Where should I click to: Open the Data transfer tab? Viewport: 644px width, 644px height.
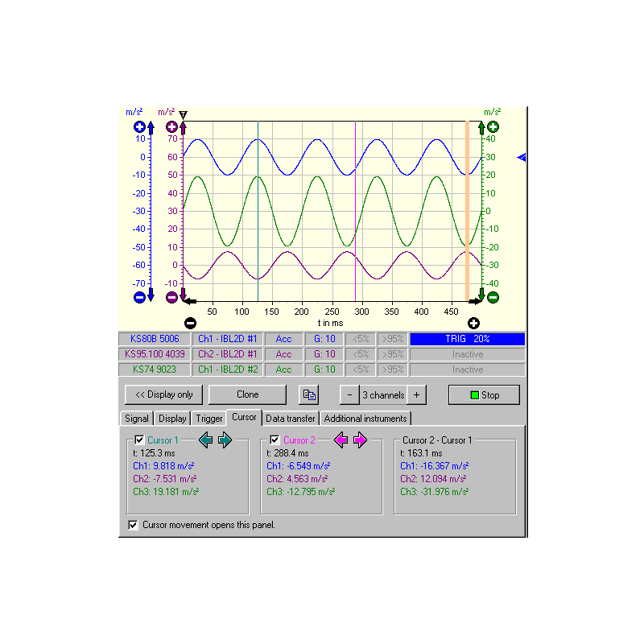pyautogui.click(x=291, y=419)
